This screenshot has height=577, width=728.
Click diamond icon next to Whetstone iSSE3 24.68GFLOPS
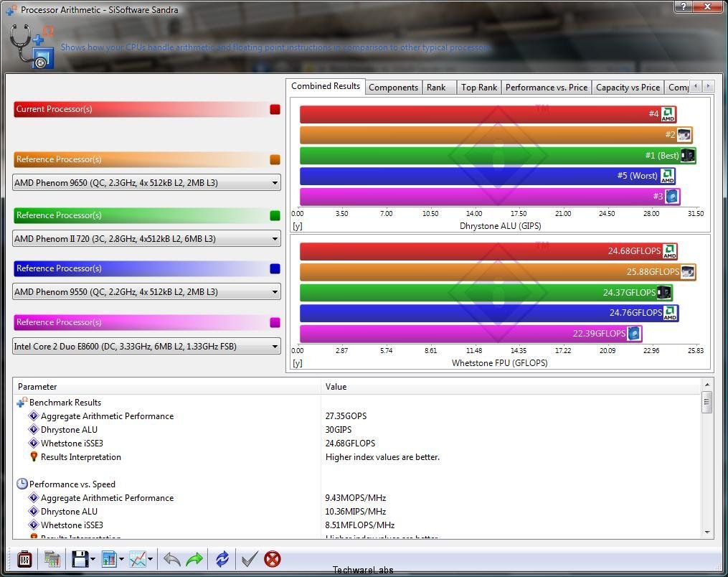pos(34,444)
